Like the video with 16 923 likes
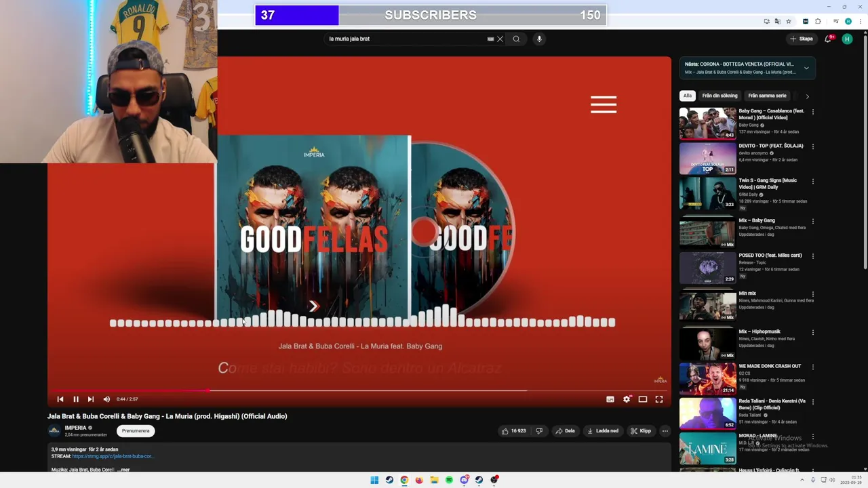868x488 pixels. point(513,431)
